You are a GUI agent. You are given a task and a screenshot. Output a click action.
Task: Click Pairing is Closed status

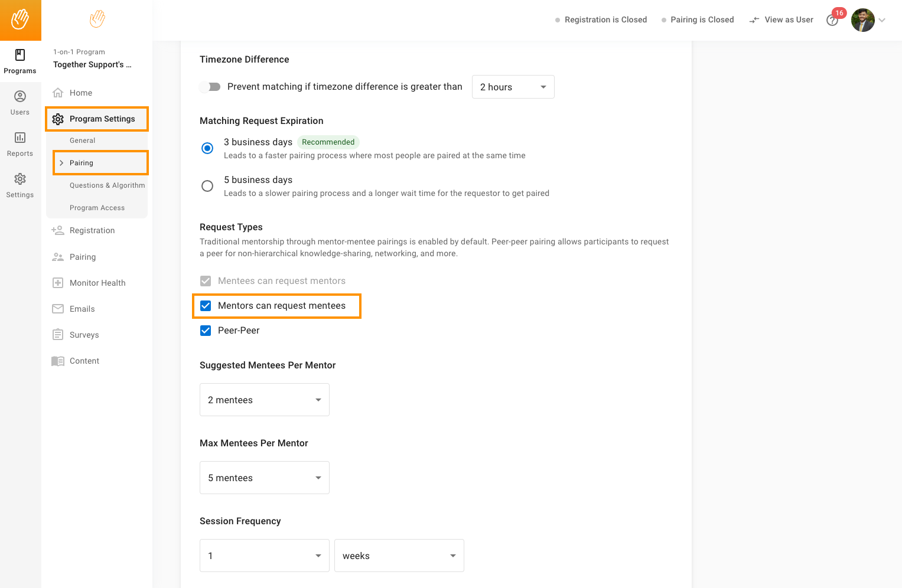698,20
